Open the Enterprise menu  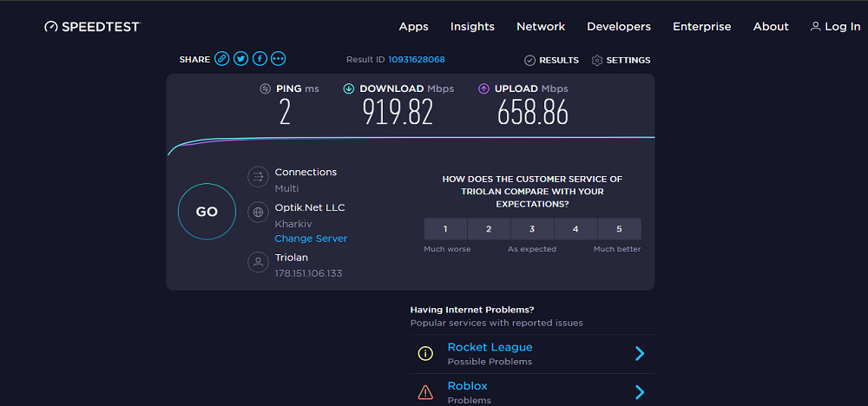tap(702, 27)
